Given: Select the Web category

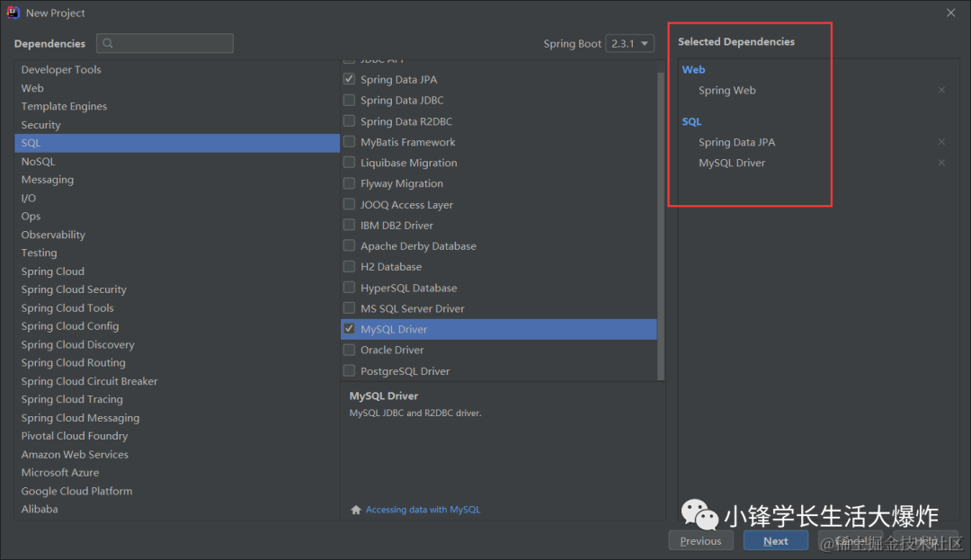Looking at the screenshot, I should tap(177, 88).
